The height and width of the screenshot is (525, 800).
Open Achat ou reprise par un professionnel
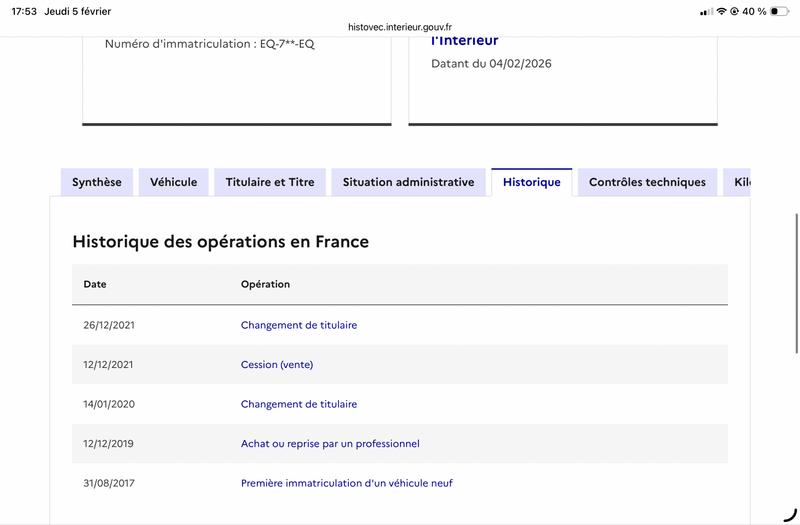pos(330,444)
